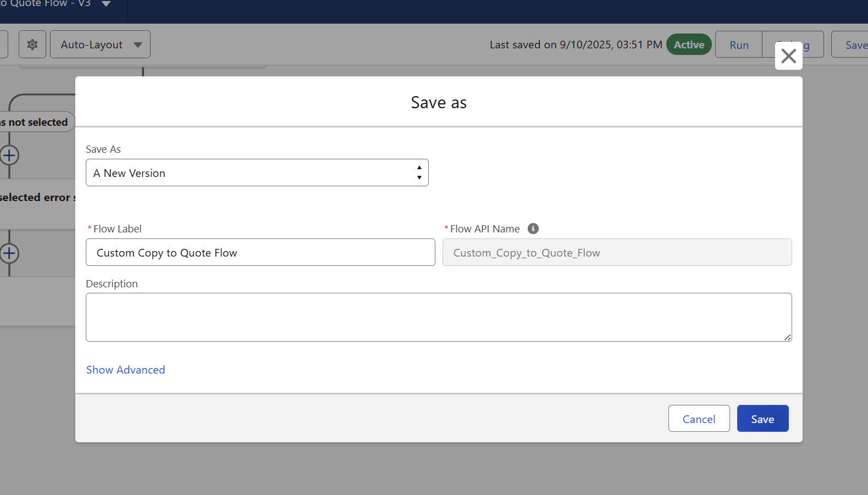Click the Save button in dialog

point(762,419)
